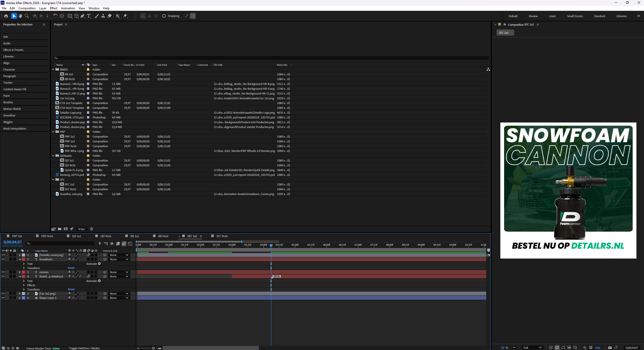
Task: Enable the Snapping checkbox
Action: (164, 16)
